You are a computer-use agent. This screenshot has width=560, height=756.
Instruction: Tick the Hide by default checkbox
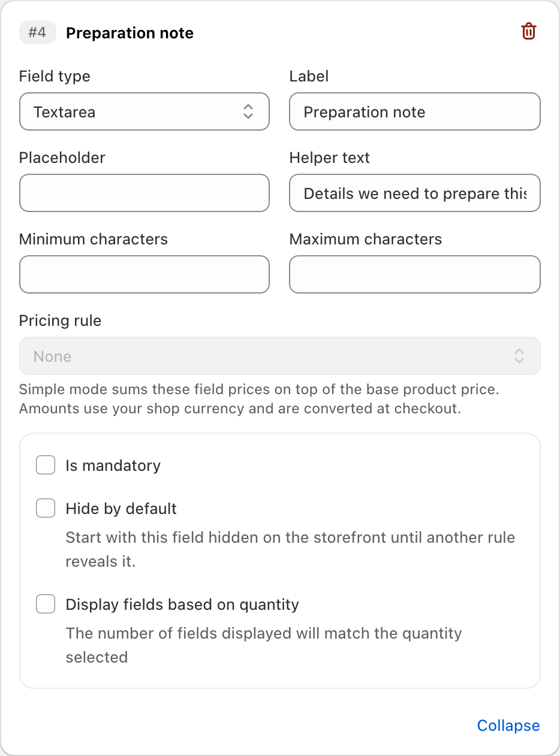coord(46,509)
